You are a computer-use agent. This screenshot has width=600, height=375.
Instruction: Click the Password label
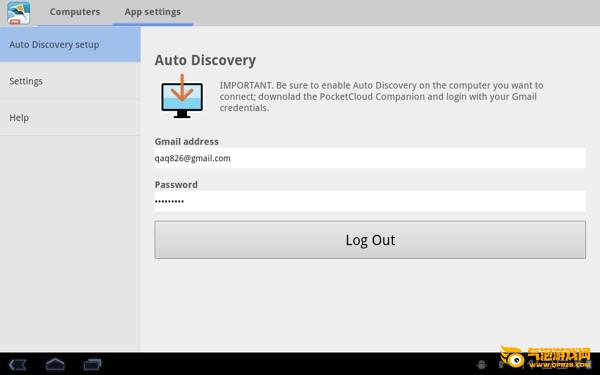[x=176, y=184]
